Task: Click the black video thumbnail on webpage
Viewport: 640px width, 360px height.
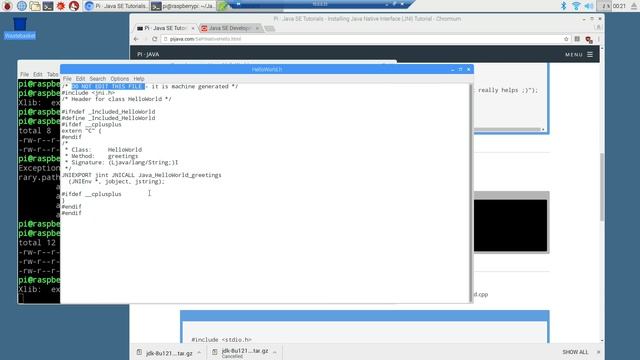Action: click(x=510, y=225)
